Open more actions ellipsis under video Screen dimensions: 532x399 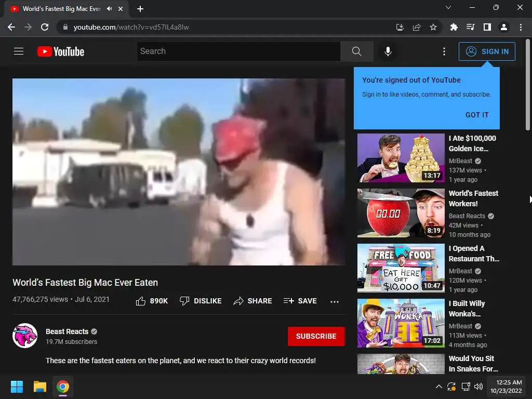pos(334,301)
